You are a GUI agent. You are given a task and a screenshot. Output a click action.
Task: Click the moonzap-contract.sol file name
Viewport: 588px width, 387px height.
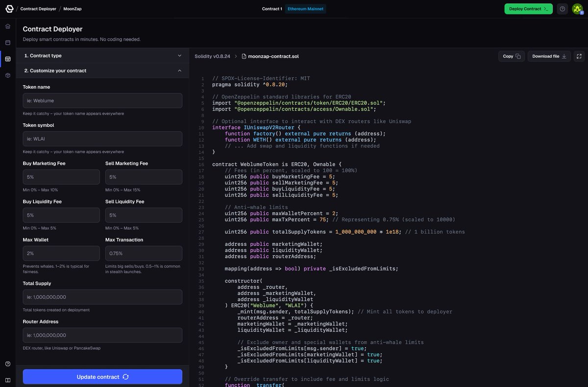(273, 56)
